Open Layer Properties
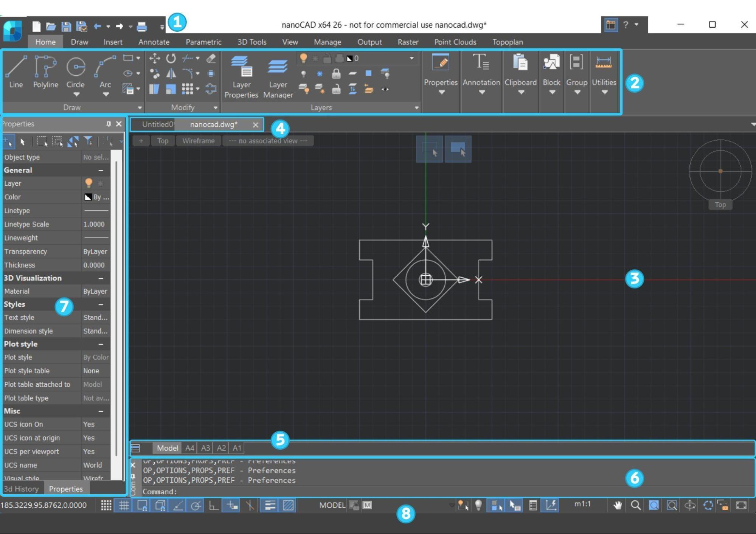The width and height of the screenshot is (756, 534). pyautogui.click(x=241, y=77)
